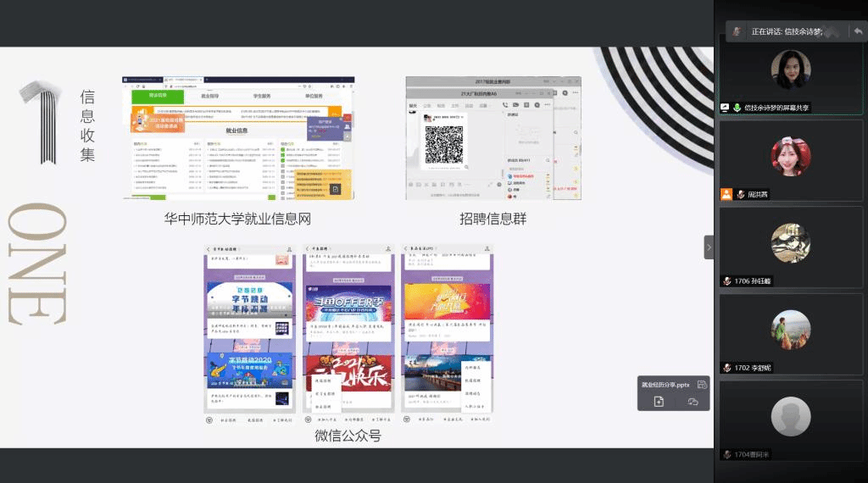The height and width of the screenshot is (483, 868).
Task: Click the return arrow in speaker bar
Action: click(858, 31)
